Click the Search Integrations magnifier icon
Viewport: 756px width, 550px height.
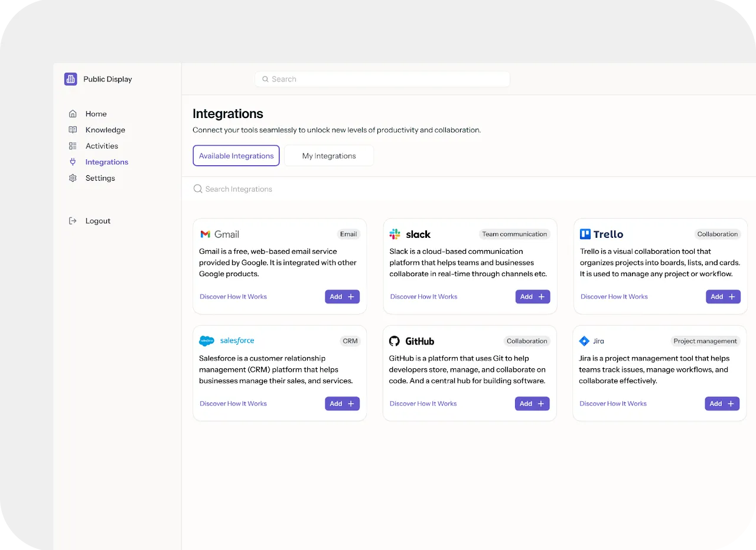coord(198,189)
